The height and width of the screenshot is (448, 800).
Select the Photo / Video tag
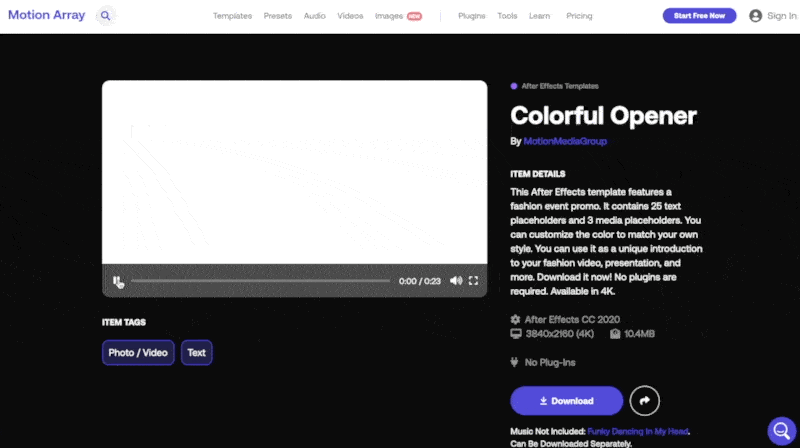point(138,353)
